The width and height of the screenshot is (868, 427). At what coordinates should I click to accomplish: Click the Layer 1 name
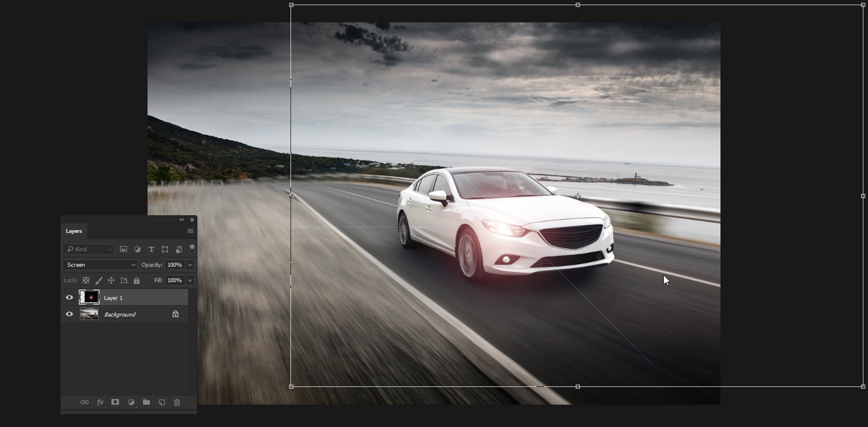tap(113, 298)
